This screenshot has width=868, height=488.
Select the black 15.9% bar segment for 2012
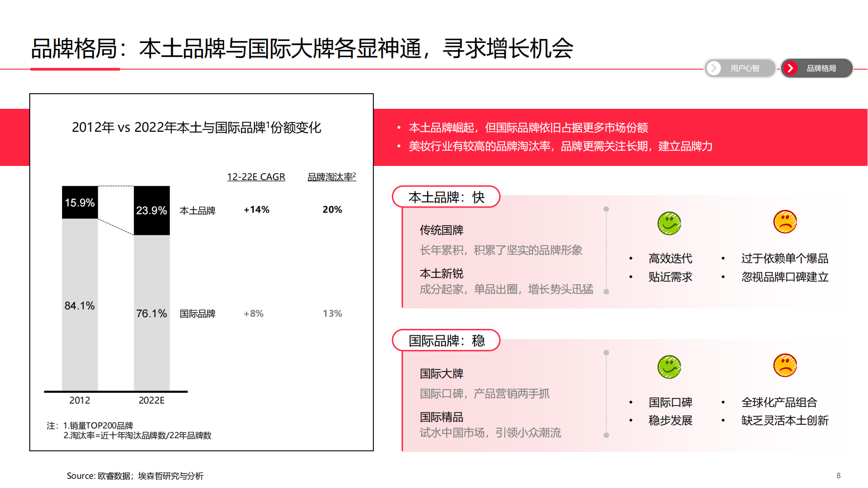pyautogui.click(x=80, y=203)
